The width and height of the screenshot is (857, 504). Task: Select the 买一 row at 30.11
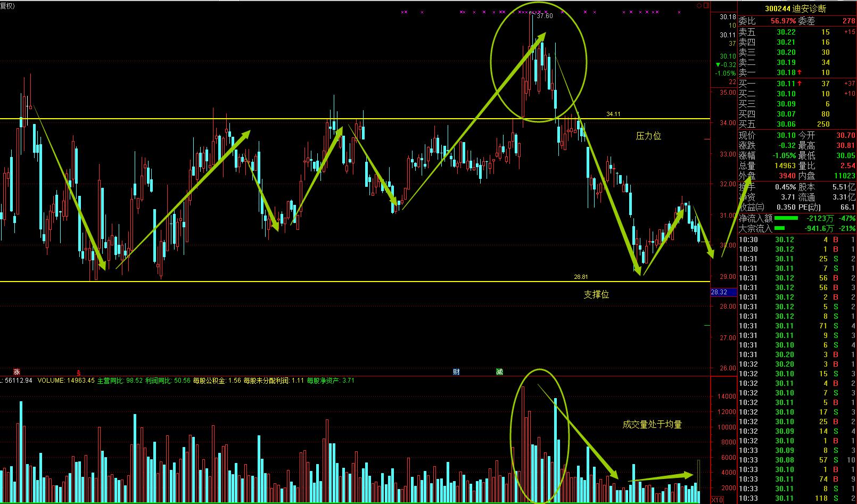pyautogui.click(x=797, y=84)
